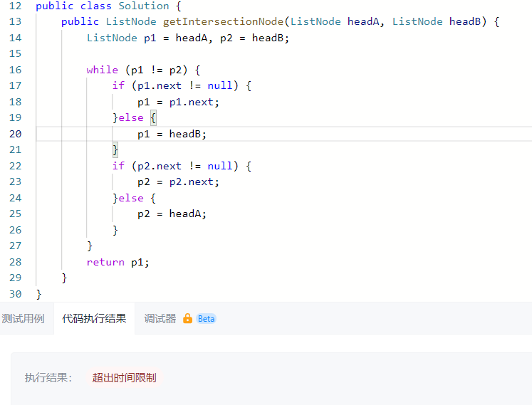The height and width of the screenshot is (405, 532).
Task: Select the 代码执行结果 tab
Action: click(x=94, y=318)
